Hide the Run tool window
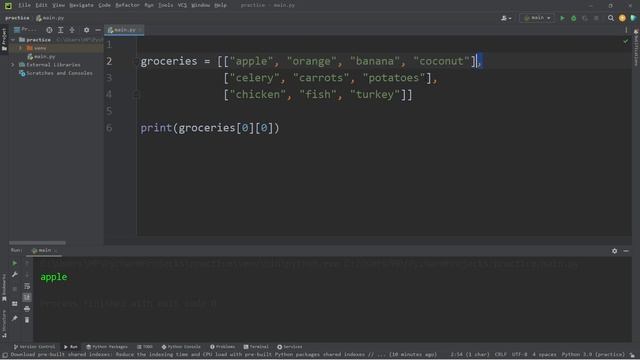 [x=626, y=251]
